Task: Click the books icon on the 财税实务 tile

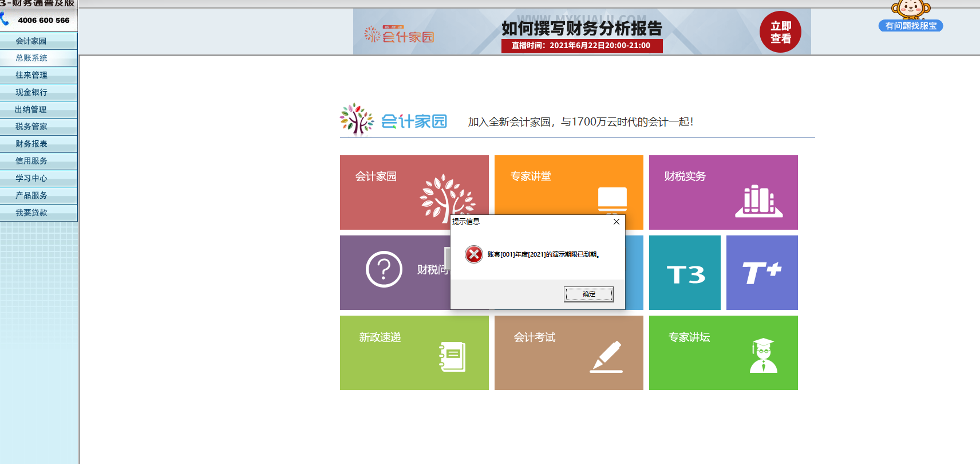Action: (x=758, y=201)
